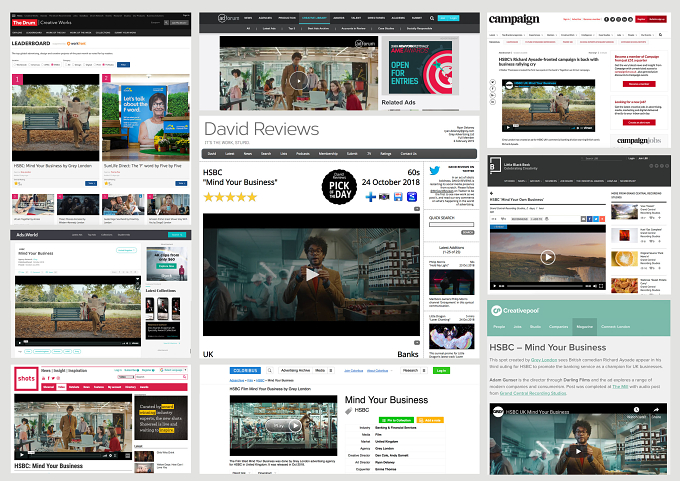
Task: Focus the David Reviews Quick Search field
Action: (x=451, y=224)
